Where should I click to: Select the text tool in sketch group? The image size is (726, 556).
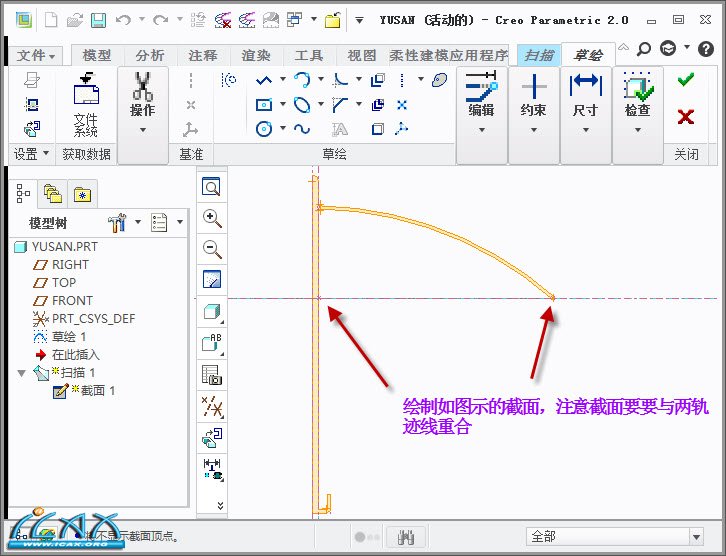tap(340, 128)
